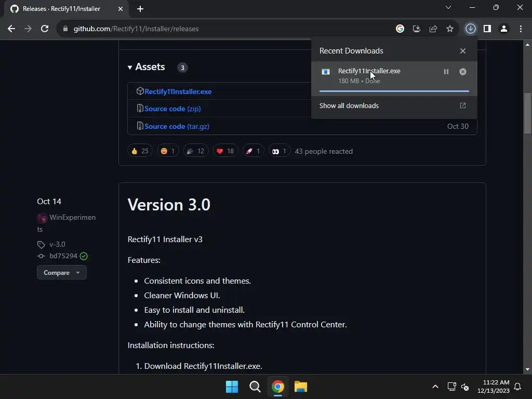Cancel the Rectify11Installer.exe download
532x399 pixels.
click(x=463, y=72)
